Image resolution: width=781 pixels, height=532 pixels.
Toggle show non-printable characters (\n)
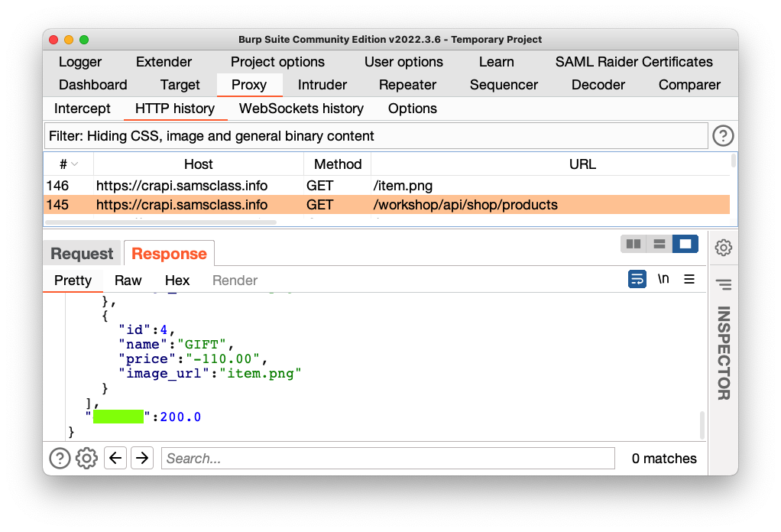pyautogui.click(x=663, y=279)
